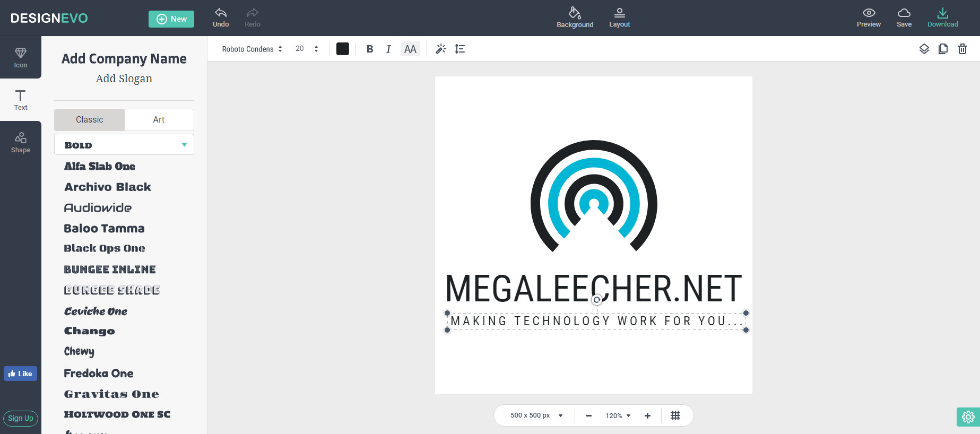The image size is (980, 434).
Task: Open the layers arrangement icon
Action: tap(924, 49)
